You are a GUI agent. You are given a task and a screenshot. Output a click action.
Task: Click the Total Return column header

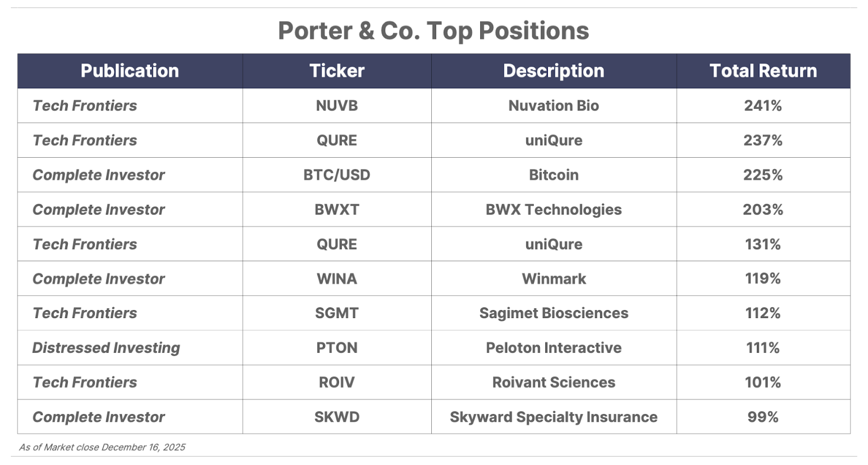click(x=763, y=71)
